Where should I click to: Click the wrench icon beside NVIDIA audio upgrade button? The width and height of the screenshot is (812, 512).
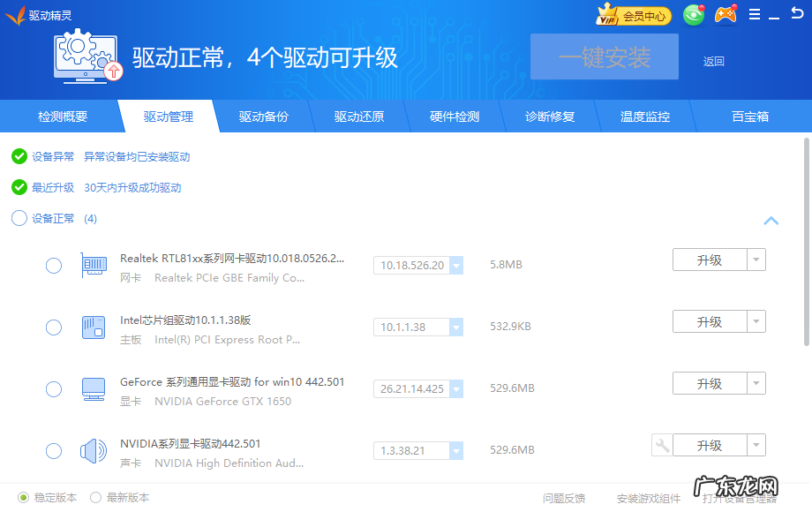661,445
